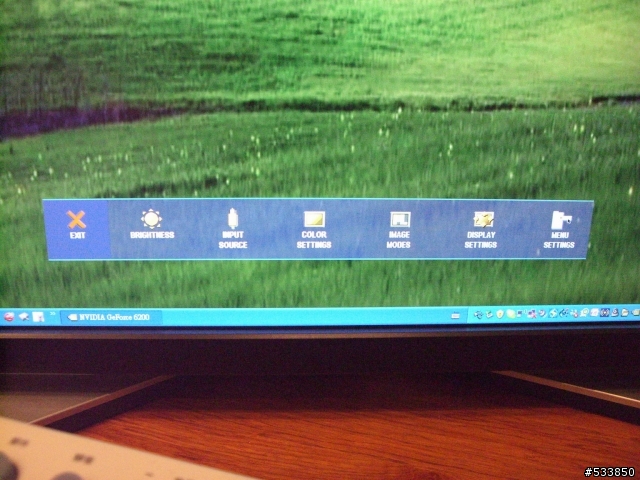The width and height of the screenshot is (640, 480).
Task: Click the second white quick launch icon
Action: click(x=24, y=316)
